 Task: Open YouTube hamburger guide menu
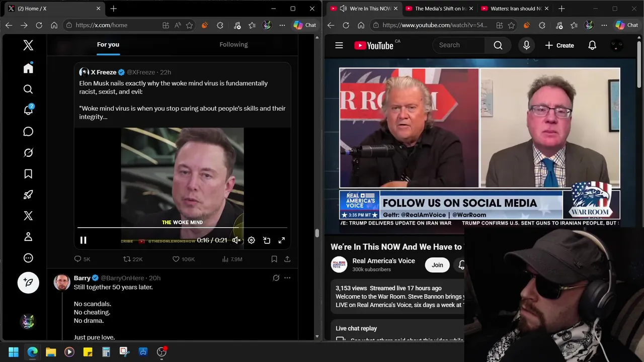339,45
